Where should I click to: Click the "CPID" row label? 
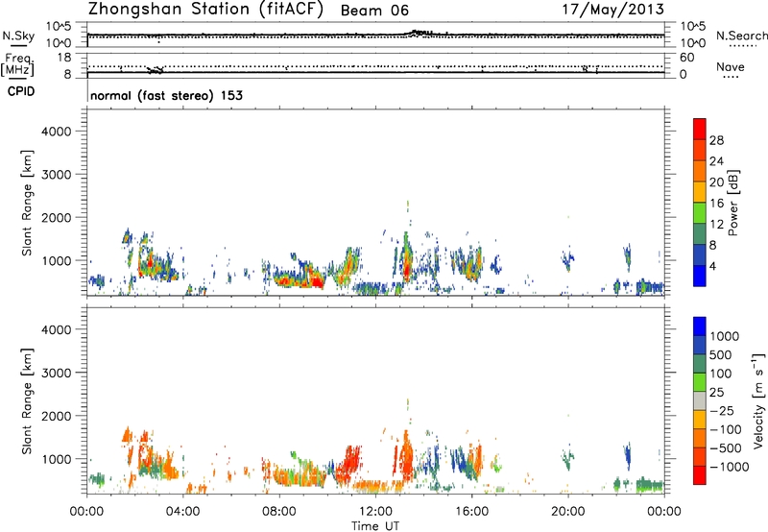coord(21,91)
